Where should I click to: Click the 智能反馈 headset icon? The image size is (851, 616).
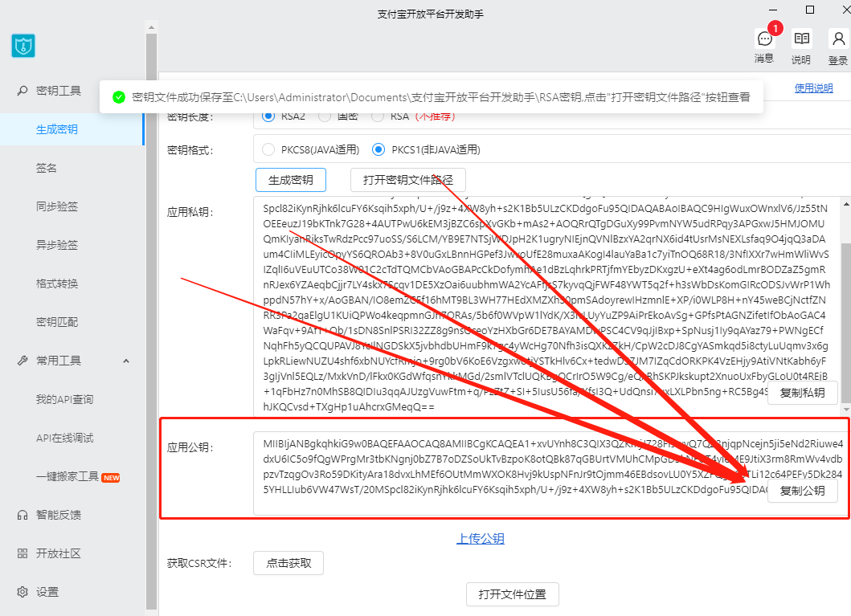click(x=23, y=515)
